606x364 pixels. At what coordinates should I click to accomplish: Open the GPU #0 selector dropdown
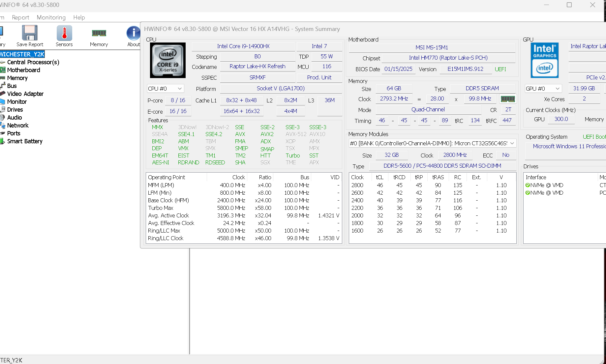coord(543,89)
